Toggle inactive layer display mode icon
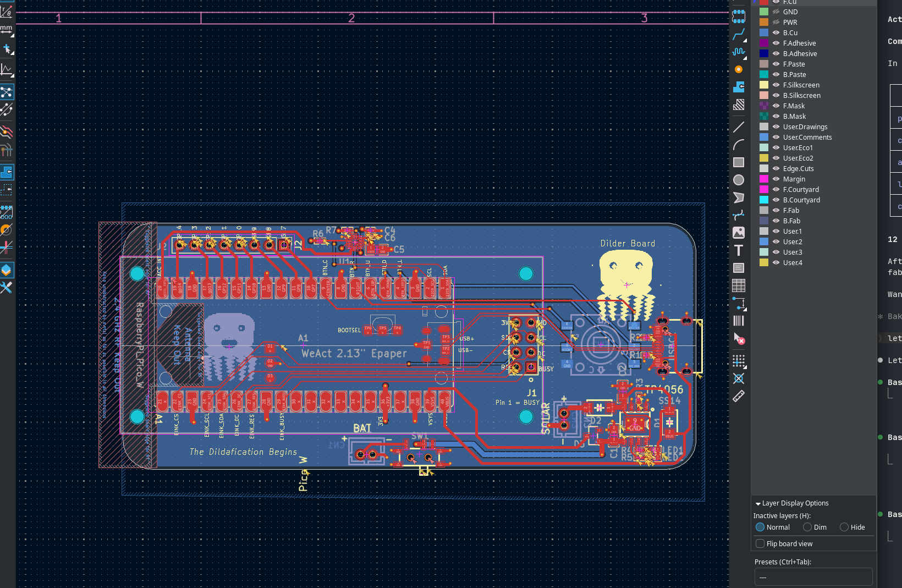The width and height of the screenshot is (902, 588). click(7, 131)
